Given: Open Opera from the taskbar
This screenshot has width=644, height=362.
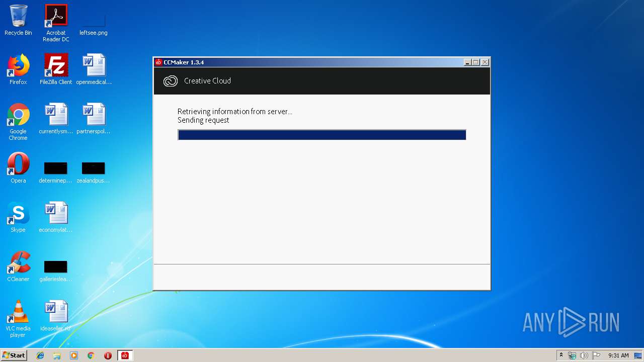Looking at the screenshot, I should [x=108, y=355].
